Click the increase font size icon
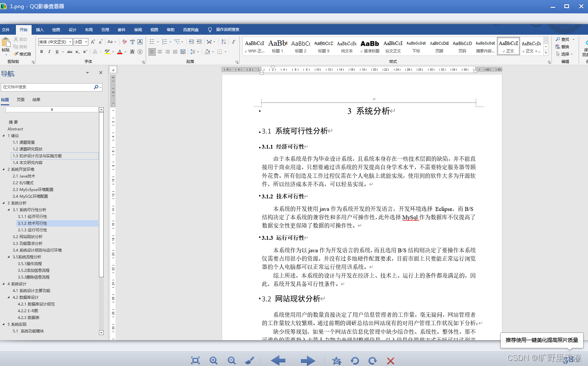The image size is (588, 366). [93, 42]
